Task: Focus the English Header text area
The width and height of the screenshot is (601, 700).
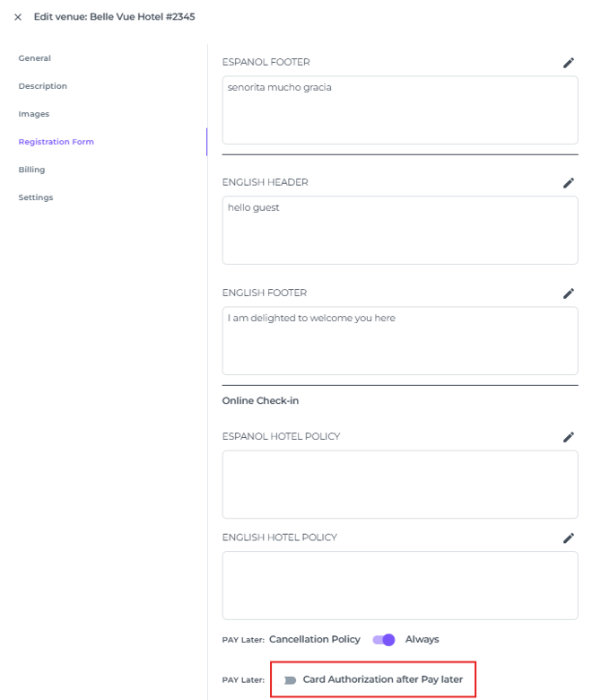Action: point(399,231)
